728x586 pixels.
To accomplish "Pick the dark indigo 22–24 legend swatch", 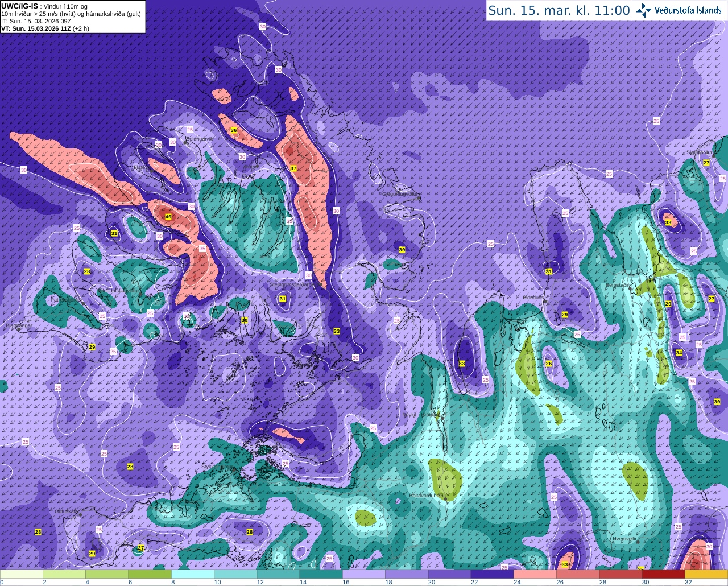I will click(492, 573).
